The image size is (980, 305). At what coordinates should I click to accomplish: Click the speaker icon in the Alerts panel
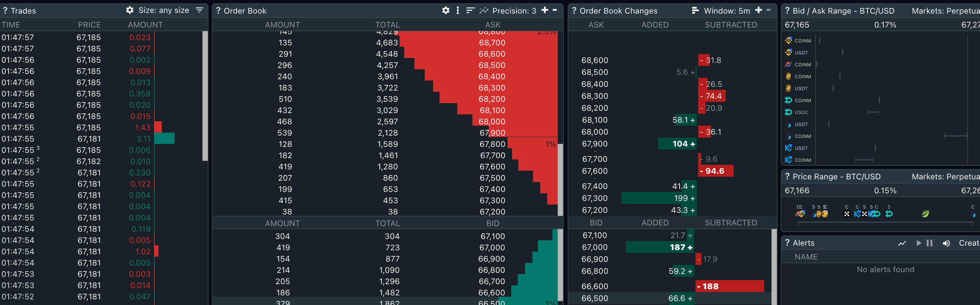pyautogui.click(x=947, y=243)
